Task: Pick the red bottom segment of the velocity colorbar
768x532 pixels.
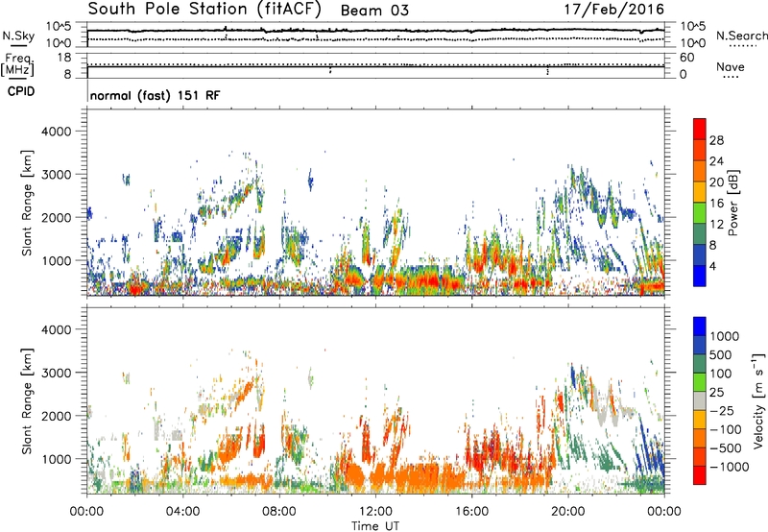Action: tap(700, 475)
